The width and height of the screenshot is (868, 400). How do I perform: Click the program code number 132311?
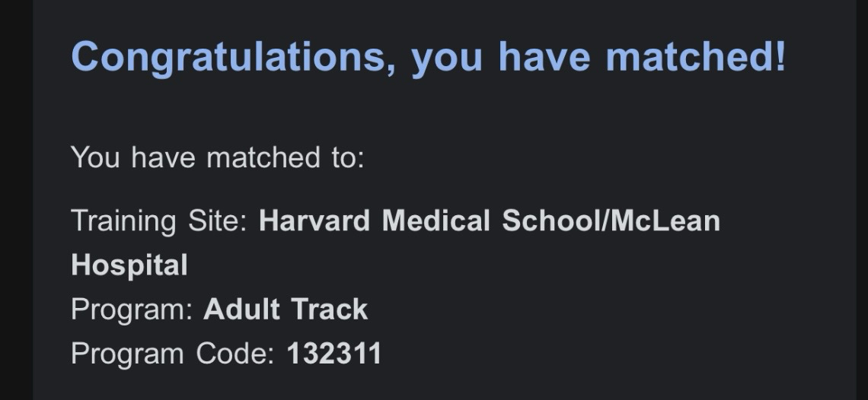tap(334, 354)
